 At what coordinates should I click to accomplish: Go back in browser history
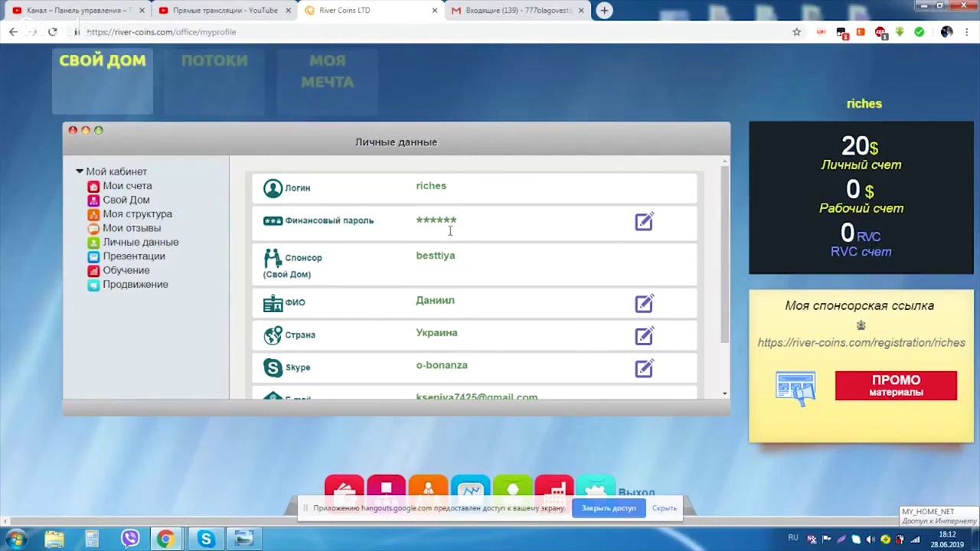[13, 32]
